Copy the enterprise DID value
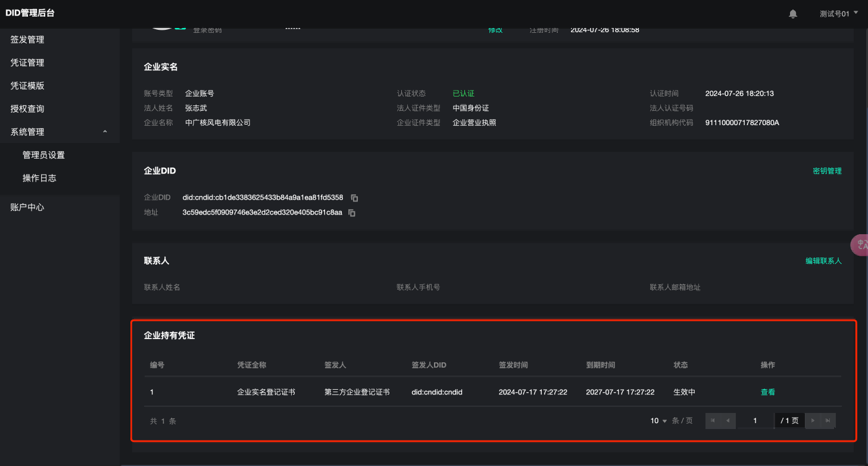Screen dimensions: 868x466 [x=354, y=198]
